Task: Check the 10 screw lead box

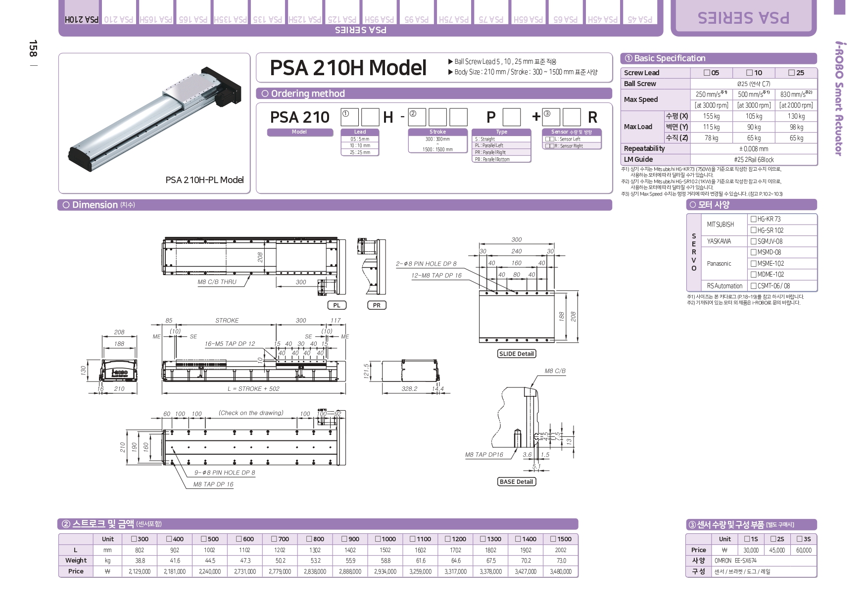Action: 749,73
